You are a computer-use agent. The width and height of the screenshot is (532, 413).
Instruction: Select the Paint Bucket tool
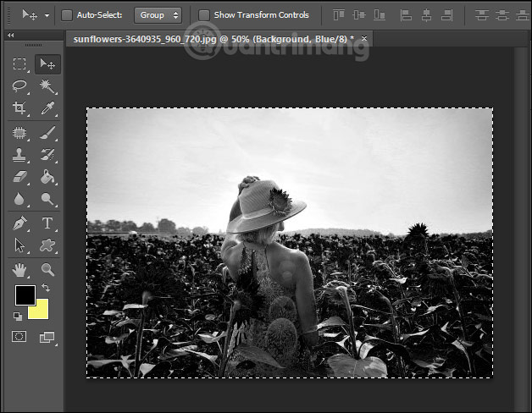coord(47,177)
